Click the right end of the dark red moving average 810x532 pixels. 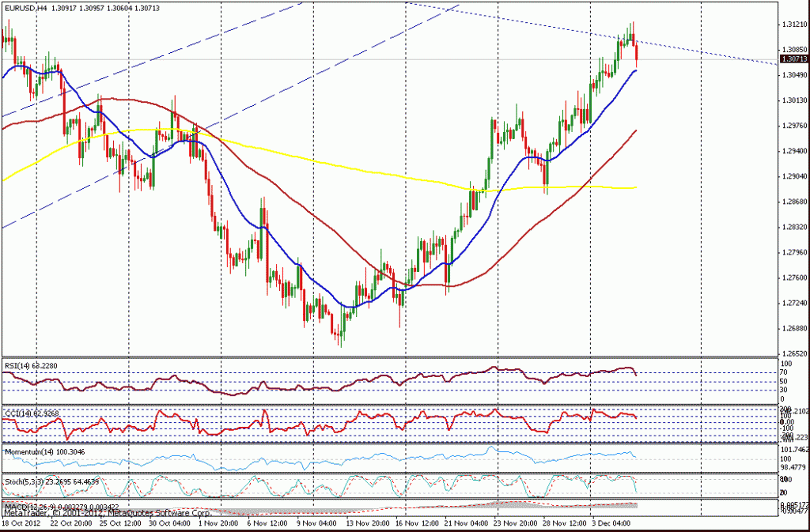(636, 131)
